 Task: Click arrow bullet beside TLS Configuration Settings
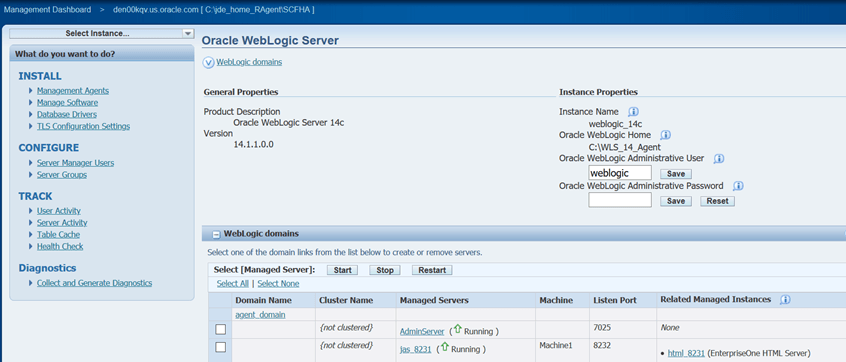pos(31,126)
